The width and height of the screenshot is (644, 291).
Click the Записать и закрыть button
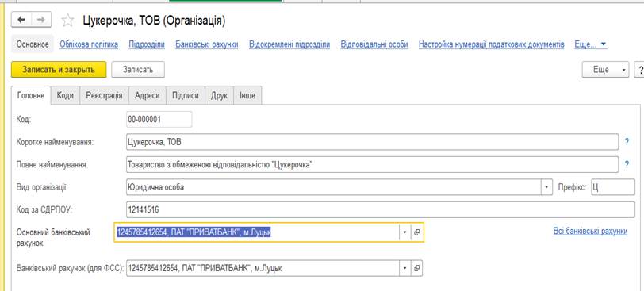[59, 70]
